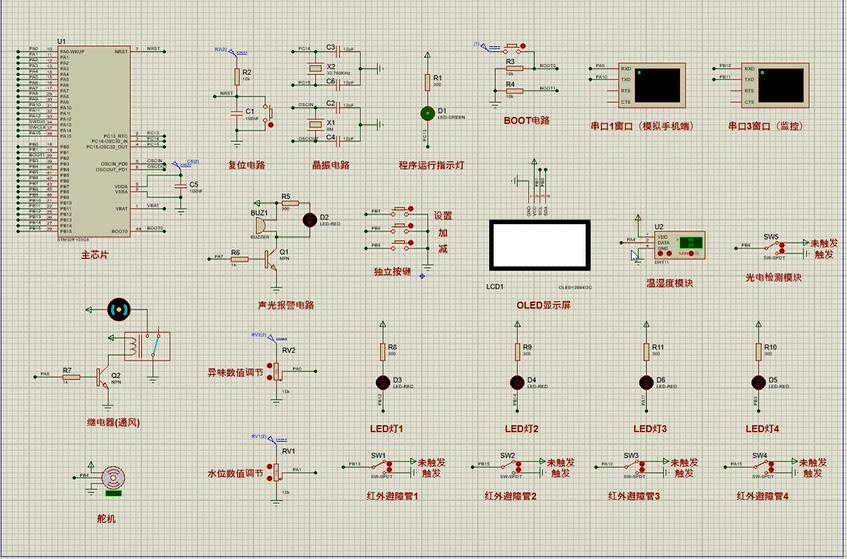Select resistor R1 above LED D1

[x=427, y=82]
